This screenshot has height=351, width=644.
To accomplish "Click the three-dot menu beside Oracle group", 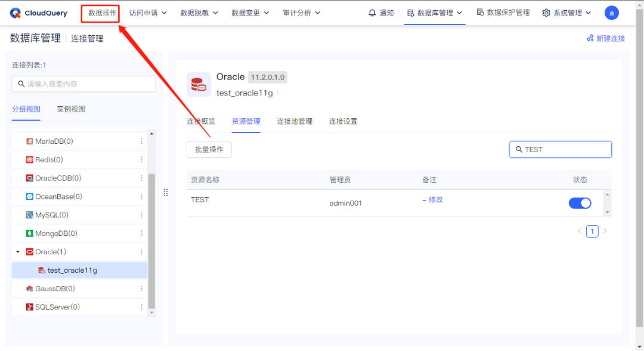I will tap(141, 252).
